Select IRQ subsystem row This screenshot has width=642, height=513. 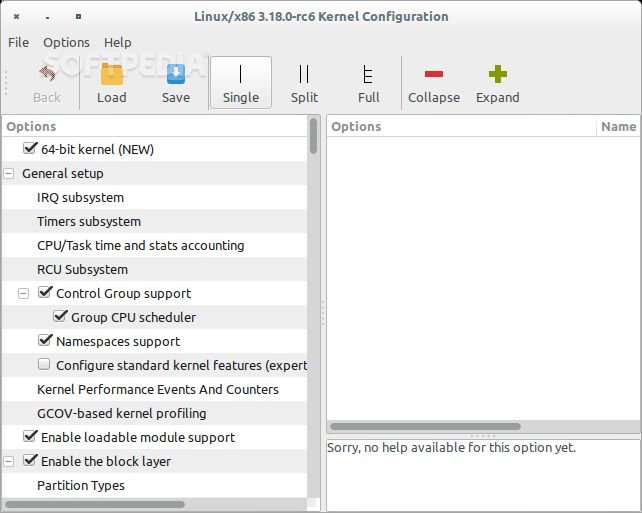(x=154, y=197)
